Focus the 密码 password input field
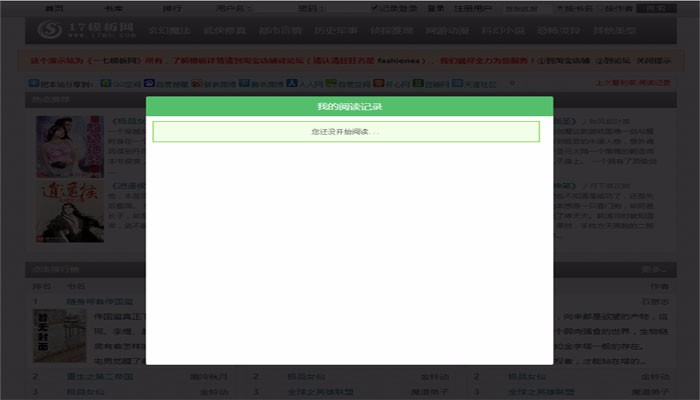The image size is (700, 400). pos(346,8)
